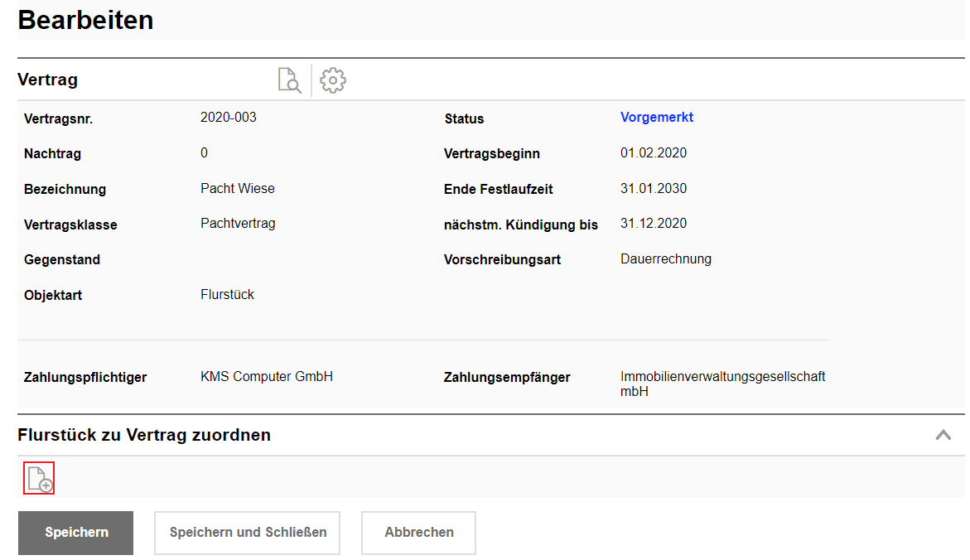Click the Pacht Wiese designation value
Image resolution: width=970 pixels, height=560 pixels.
point(238,189)
